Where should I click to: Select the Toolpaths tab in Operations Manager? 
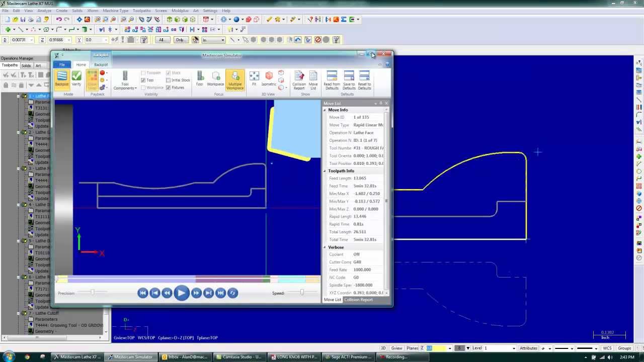(10, 65)
